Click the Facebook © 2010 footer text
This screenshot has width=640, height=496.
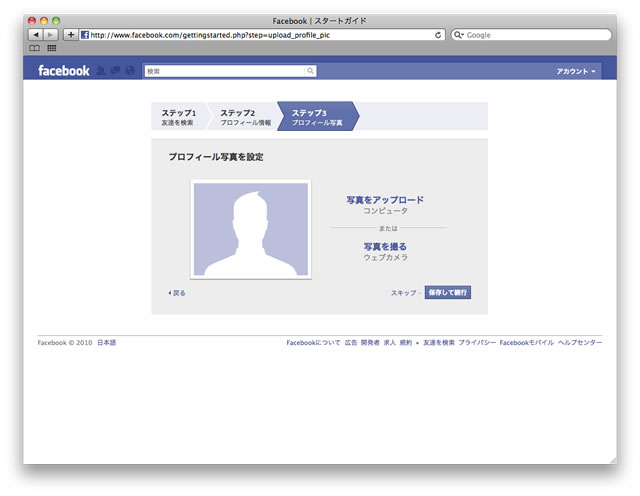click(65, 343)
